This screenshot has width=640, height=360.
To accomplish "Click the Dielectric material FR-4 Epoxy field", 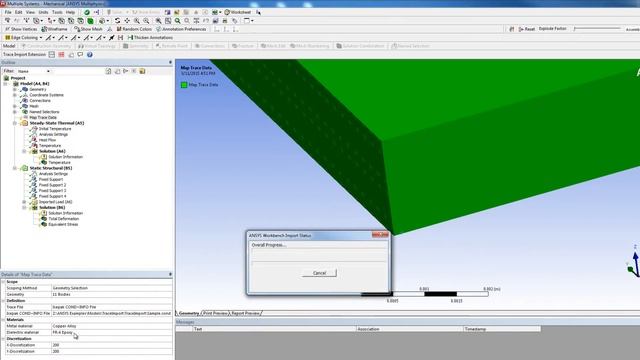I will (111, 333).
